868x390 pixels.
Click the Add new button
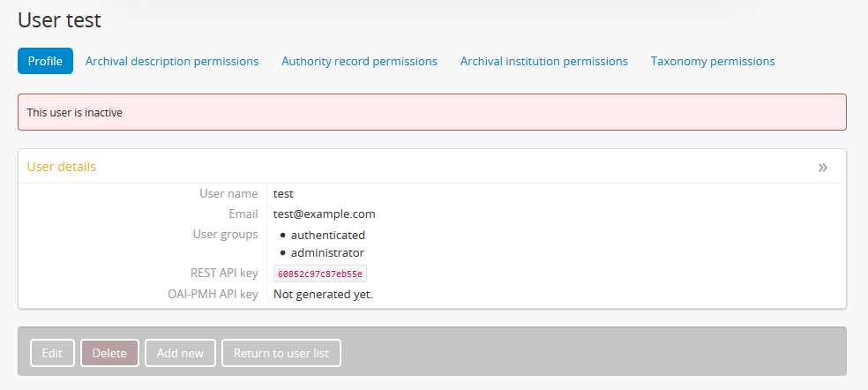(180, 353)
